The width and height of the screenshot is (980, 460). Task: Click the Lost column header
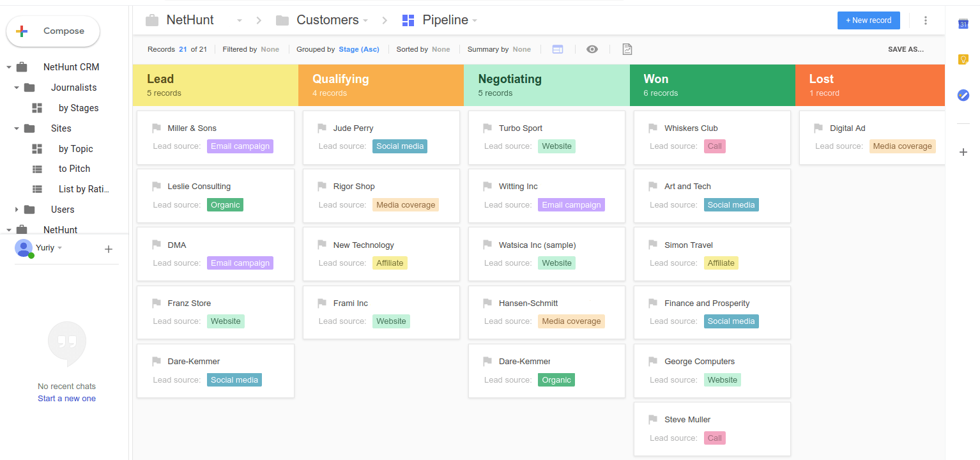point(870,85)
